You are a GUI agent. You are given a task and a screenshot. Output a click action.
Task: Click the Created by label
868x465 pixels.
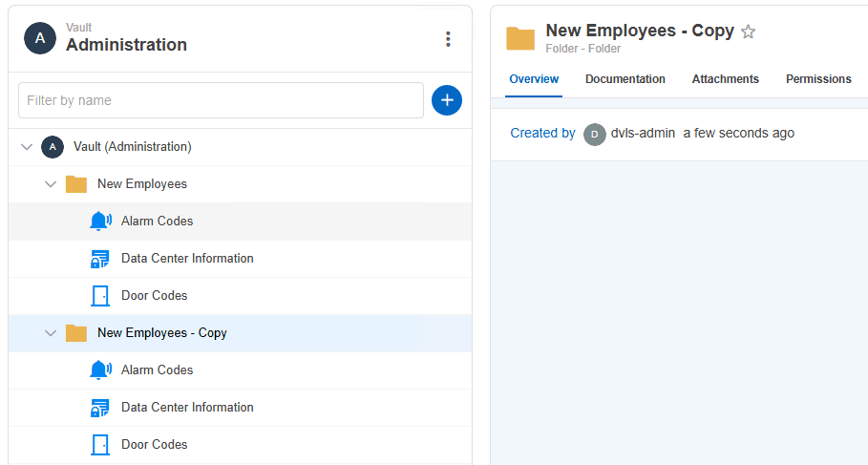click(x=542, y=134)
